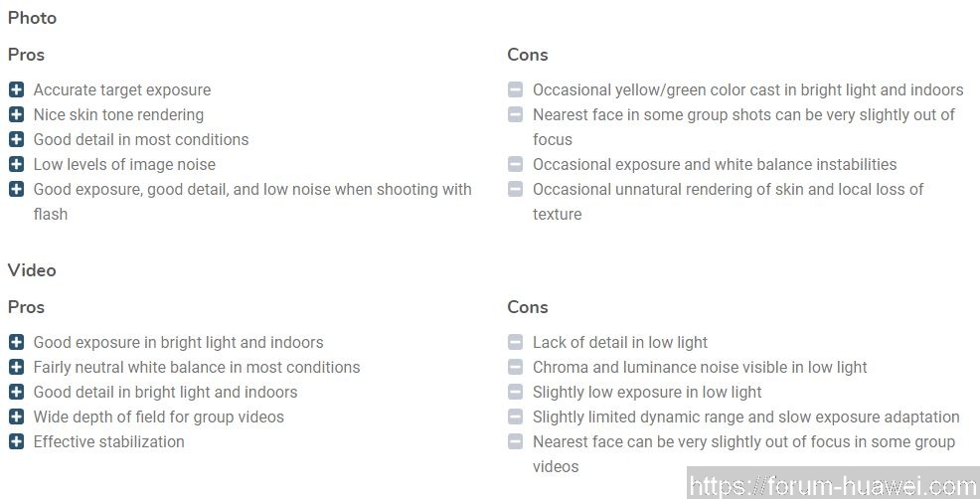Click the minus icon beside Slightly limited dynamic range
The width and height of the screenshot is (980, 499).
(x=515, y=416)
